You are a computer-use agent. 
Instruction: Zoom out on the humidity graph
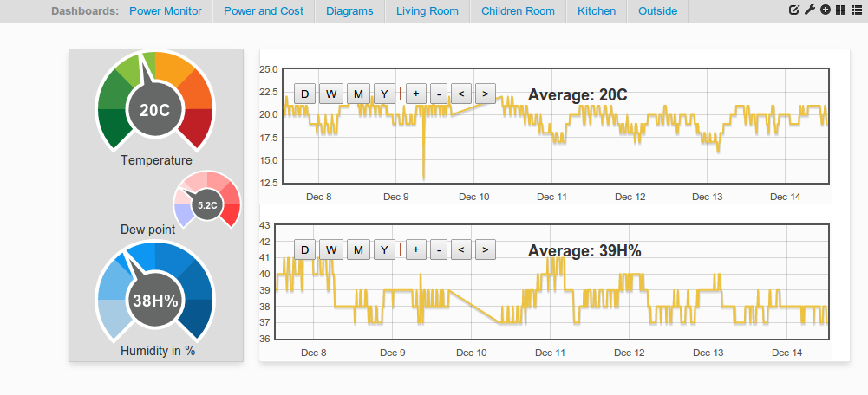pyautogui.click(x=439, y=250)
